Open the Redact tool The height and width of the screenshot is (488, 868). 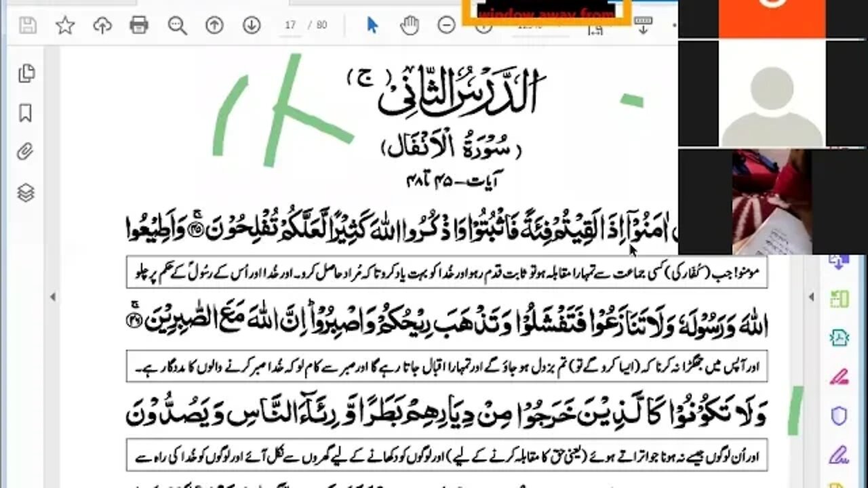pos(839,376)
